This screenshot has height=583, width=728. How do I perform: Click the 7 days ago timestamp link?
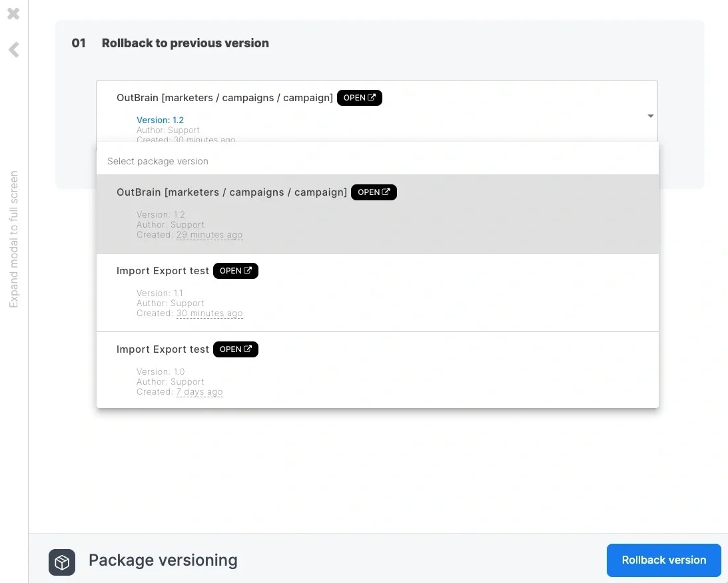tap(199, 391)
